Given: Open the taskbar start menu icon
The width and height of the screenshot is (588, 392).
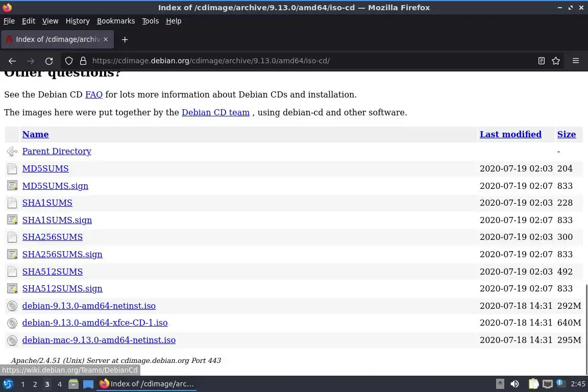Looking at the screenshot, I should (x=8, y=384).
